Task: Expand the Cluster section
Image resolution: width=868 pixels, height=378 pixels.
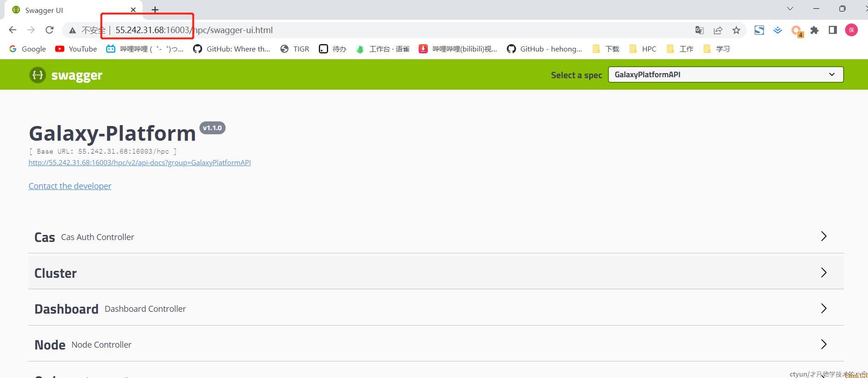Action: 436,273
